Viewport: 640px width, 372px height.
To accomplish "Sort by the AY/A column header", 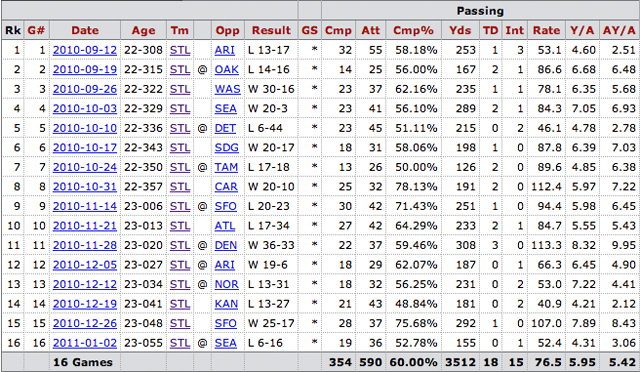I will tap(619, 30).
